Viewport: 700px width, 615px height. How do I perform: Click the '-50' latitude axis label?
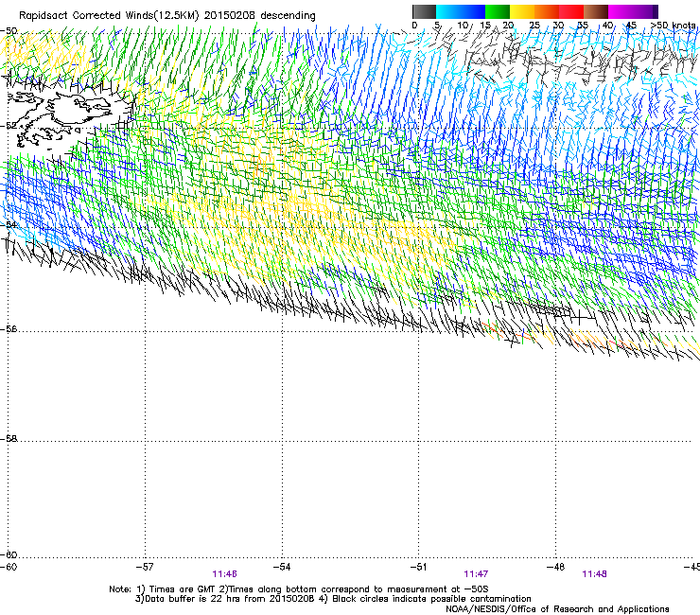[x=9, y=31]
